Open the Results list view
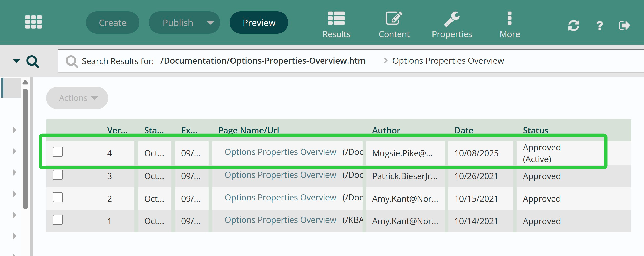The width and height of the screenshot is (644, 256). (x=336, y=25)
